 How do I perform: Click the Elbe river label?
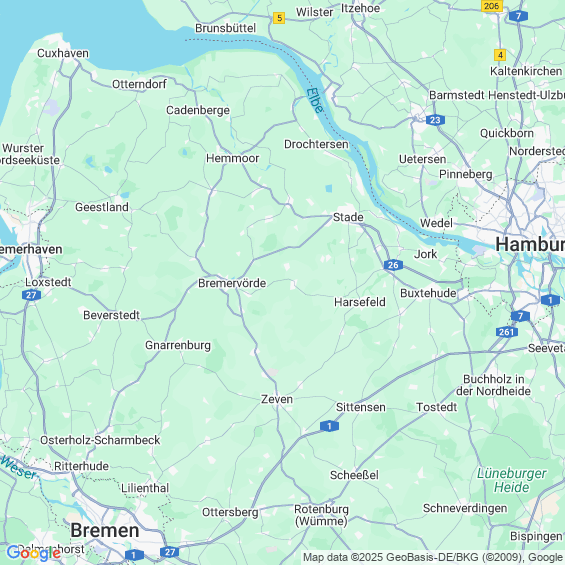tap(315, 101)
